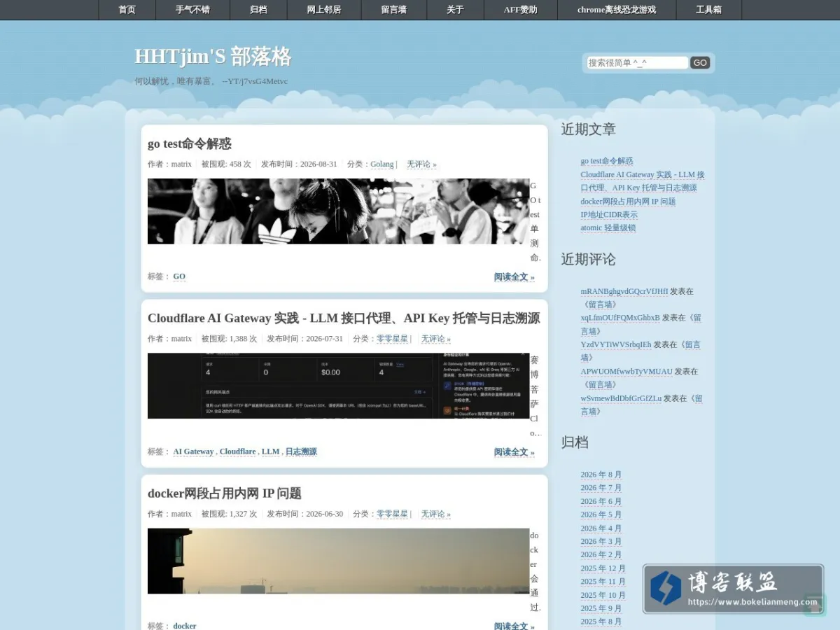Select the GO tag link

tap(179, 276)
